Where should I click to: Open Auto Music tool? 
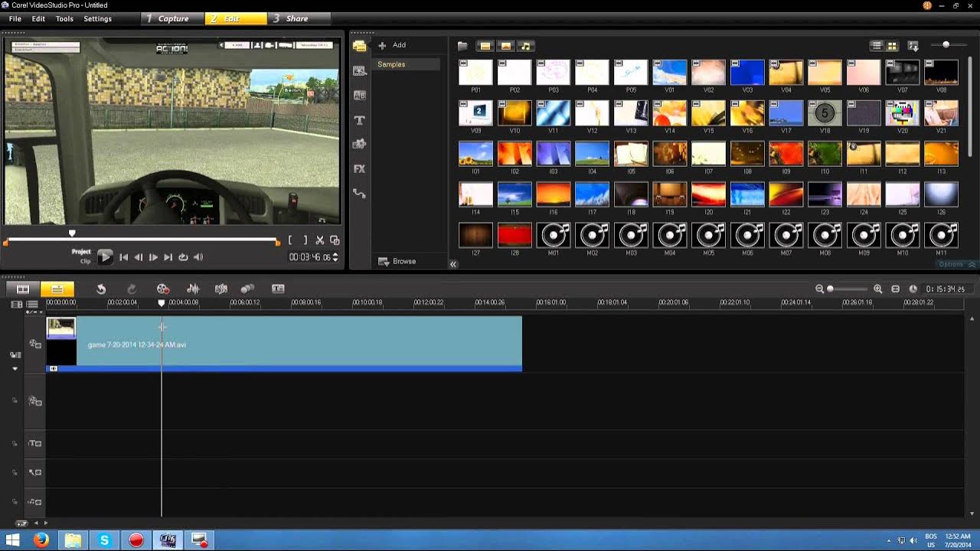coord(221,289)
